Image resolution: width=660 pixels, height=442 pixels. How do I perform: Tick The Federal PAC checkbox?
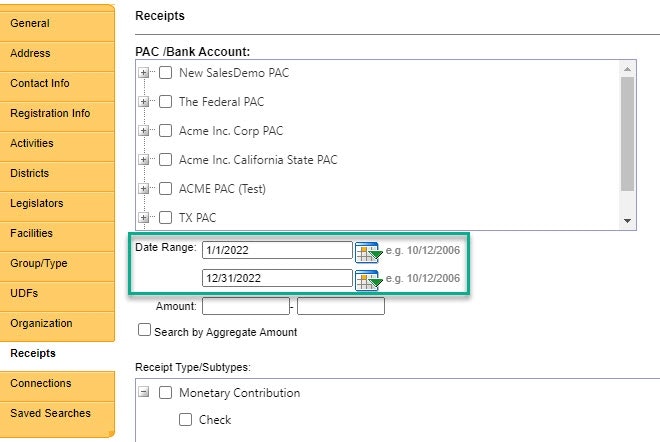click(166, 102)
